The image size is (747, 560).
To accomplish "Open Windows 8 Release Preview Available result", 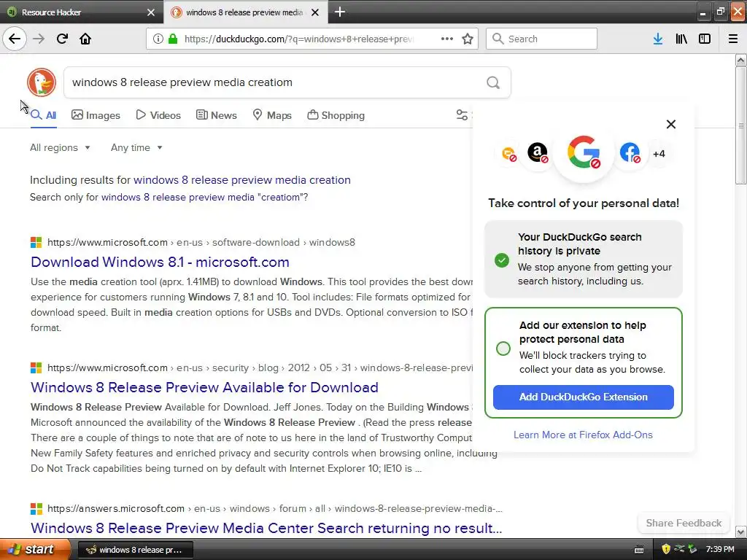I will click(x=204, y=387).
